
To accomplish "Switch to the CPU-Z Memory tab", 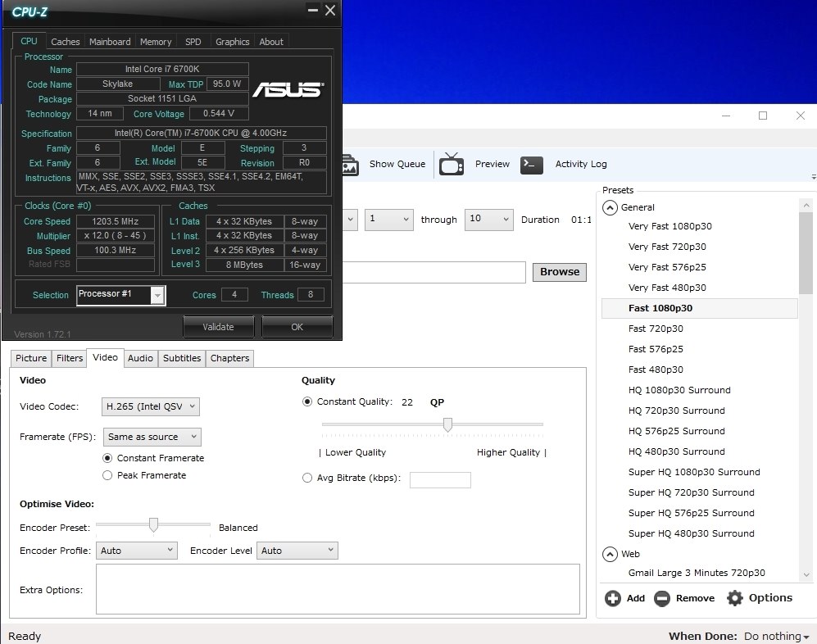I will click(x=156, y=42).
